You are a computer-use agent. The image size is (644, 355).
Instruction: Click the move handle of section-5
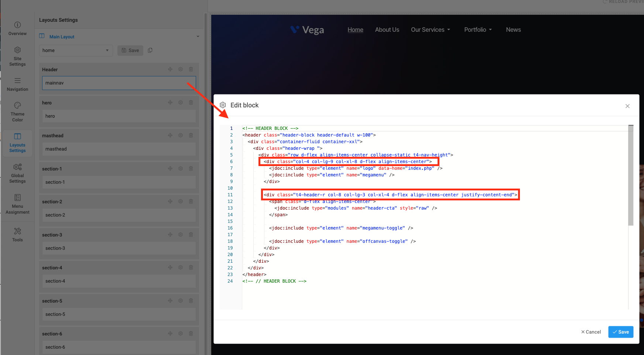(170, 301)
